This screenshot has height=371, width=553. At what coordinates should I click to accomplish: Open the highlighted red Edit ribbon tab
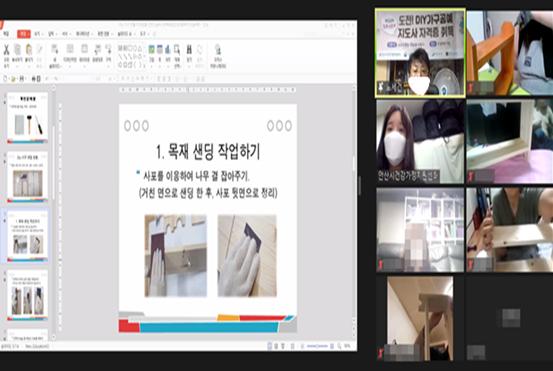point(23,34)
